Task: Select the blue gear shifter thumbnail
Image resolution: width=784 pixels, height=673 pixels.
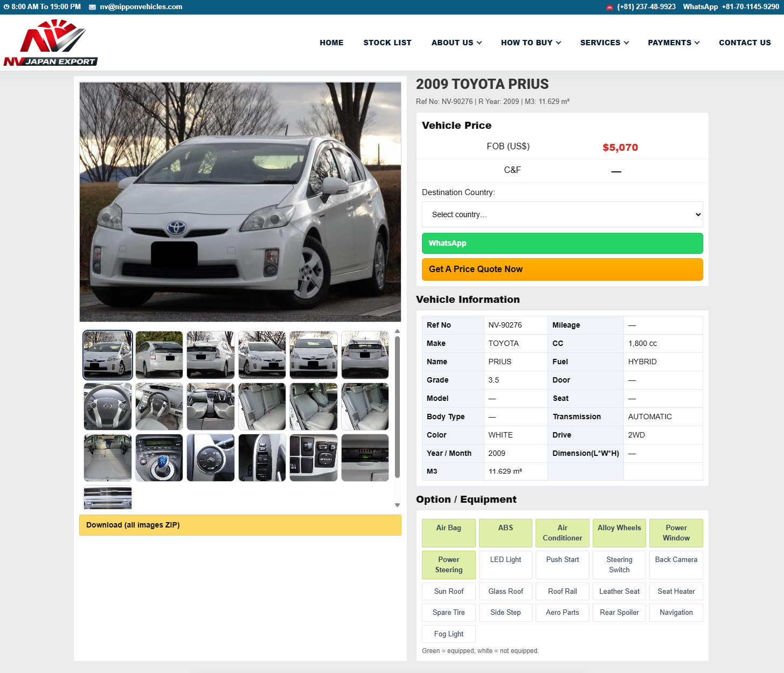Action: click(x=159, y=458)
